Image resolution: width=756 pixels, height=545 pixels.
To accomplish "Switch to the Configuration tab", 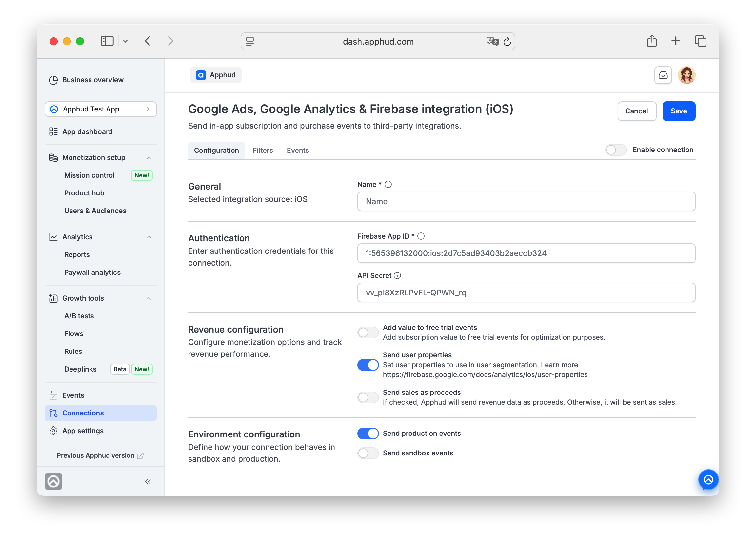I will 216,150.
